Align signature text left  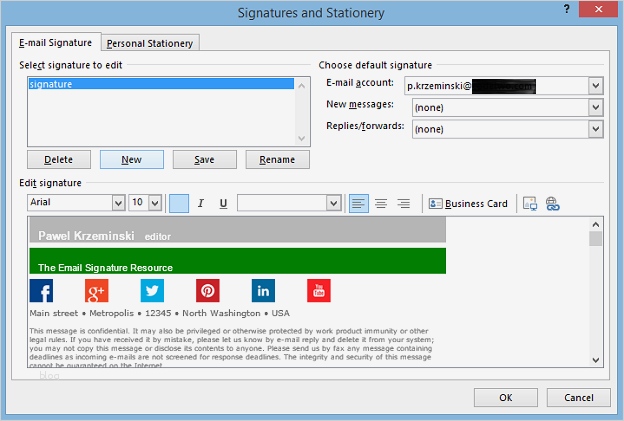359,204
